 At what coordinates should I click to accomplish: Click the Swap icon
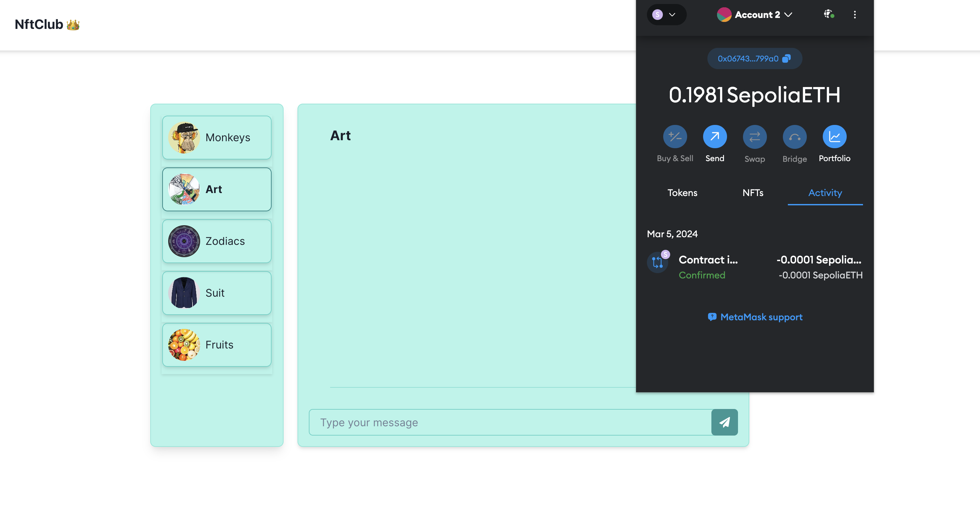coord(754,137)
